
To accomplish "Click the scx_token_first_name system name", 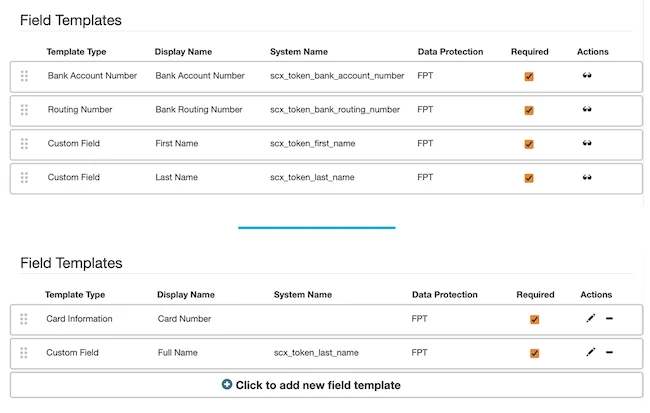I will [313, 143].
